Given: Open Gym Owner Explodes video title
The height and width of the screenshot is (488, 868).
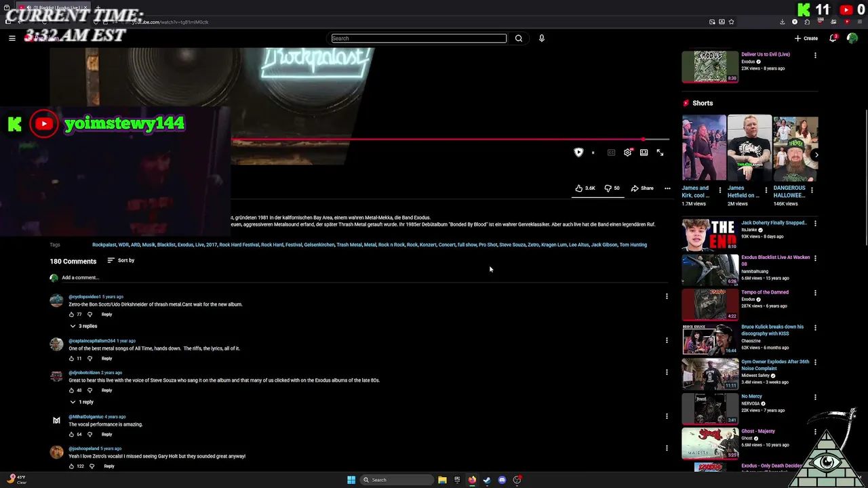Looking at the screenshot, I should pyautogui.click(x=775, y=365).
